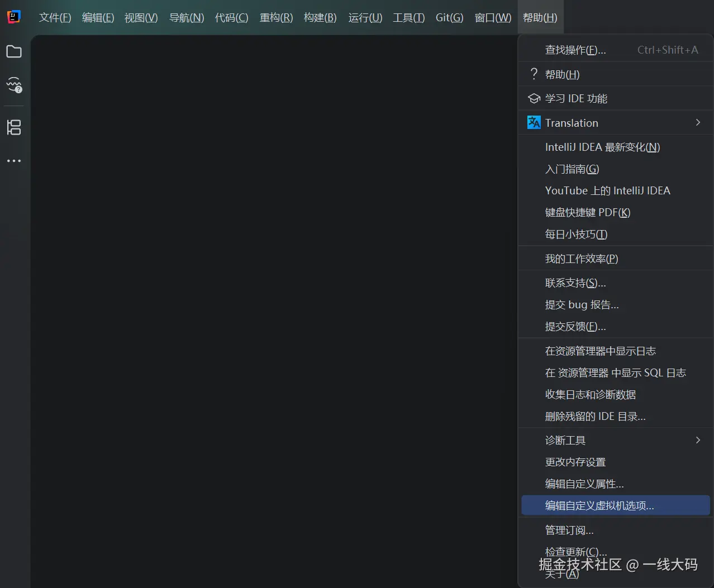Screen dimensions: 714x588
Task: Open 入门指南(G)
Action: click(616, 169)
